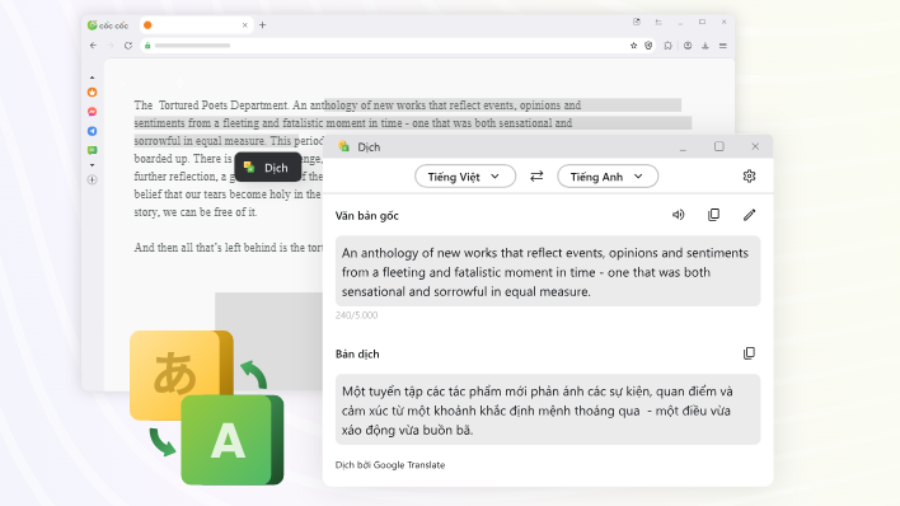Expand the Tiếng Việt language dropdown
Image resolution: width=900 pixels, height=506 pixels.
(x=465, y=176)
